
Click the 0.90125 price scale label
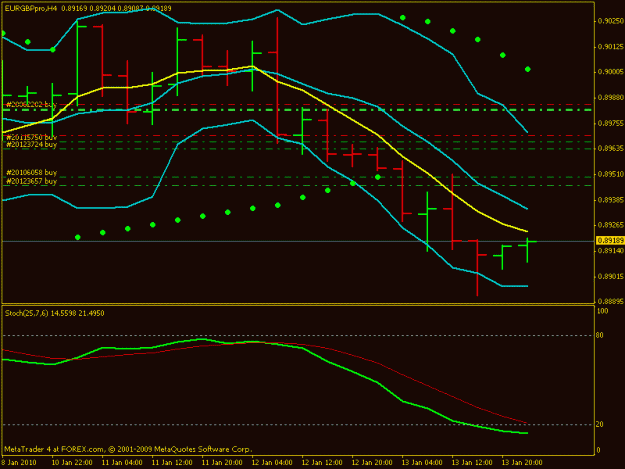(611, 47)
